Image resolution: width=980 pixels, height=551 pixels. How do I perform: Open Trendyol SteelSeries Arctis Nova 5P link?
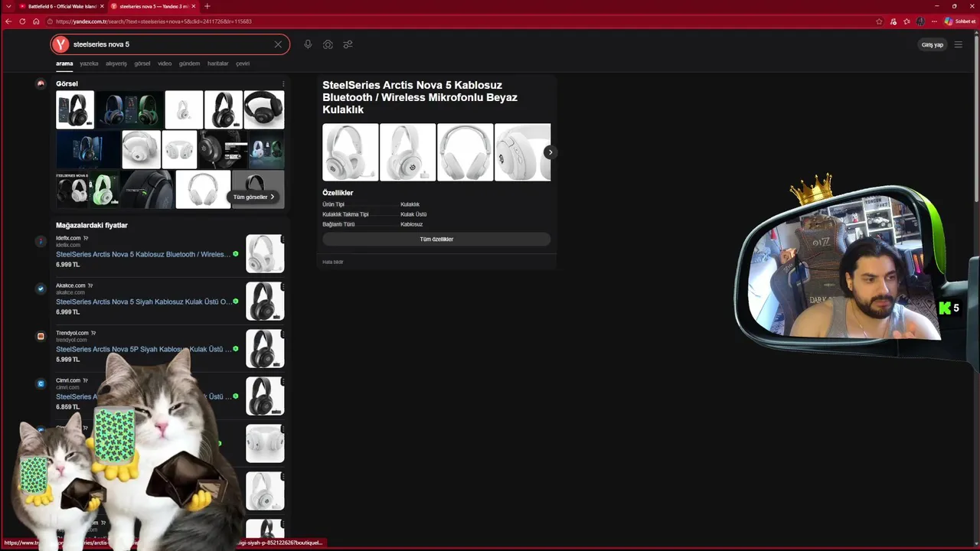143,349
